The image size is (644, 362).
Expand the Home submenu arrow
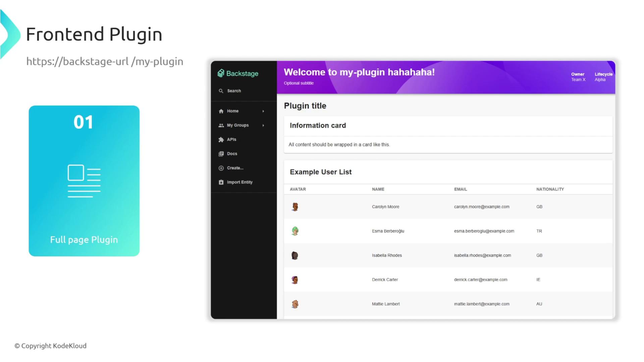pyautogui.click(x=263, y=111)
